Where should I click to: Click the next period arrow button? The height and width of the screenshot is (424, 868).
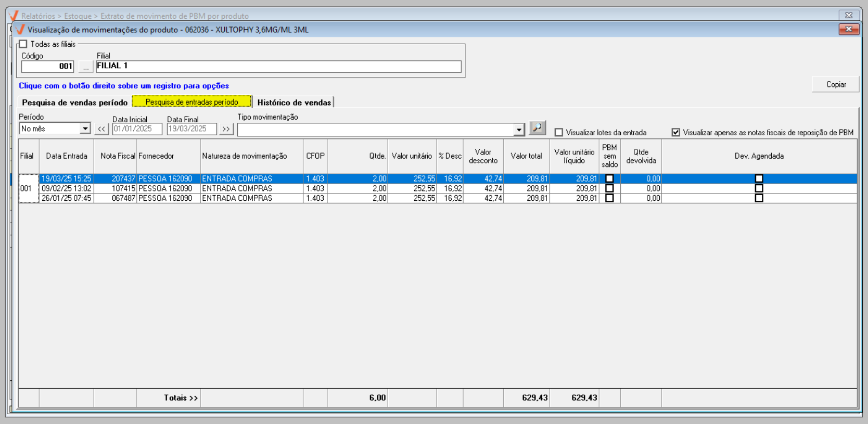(226, 129)
